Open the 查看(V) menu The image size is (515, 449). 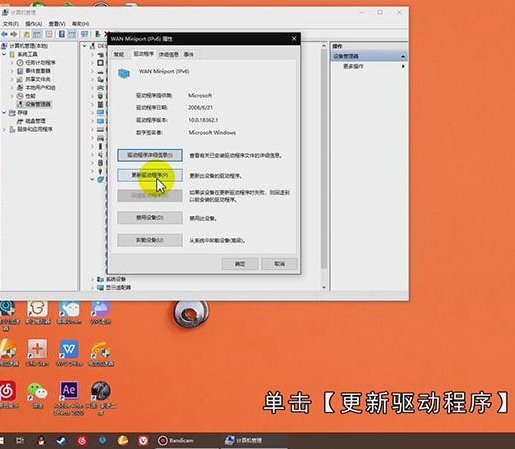(57, 24)
